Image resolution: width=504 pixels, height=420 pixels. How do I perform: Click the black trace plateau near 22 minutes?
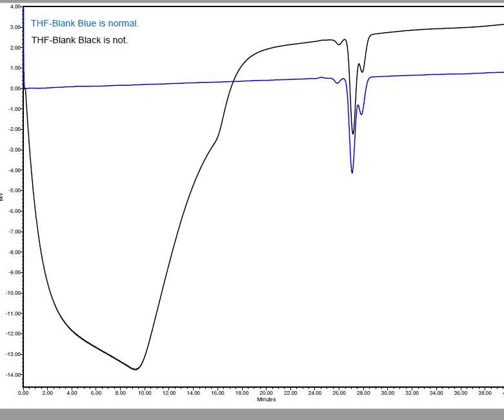(289, 43)
